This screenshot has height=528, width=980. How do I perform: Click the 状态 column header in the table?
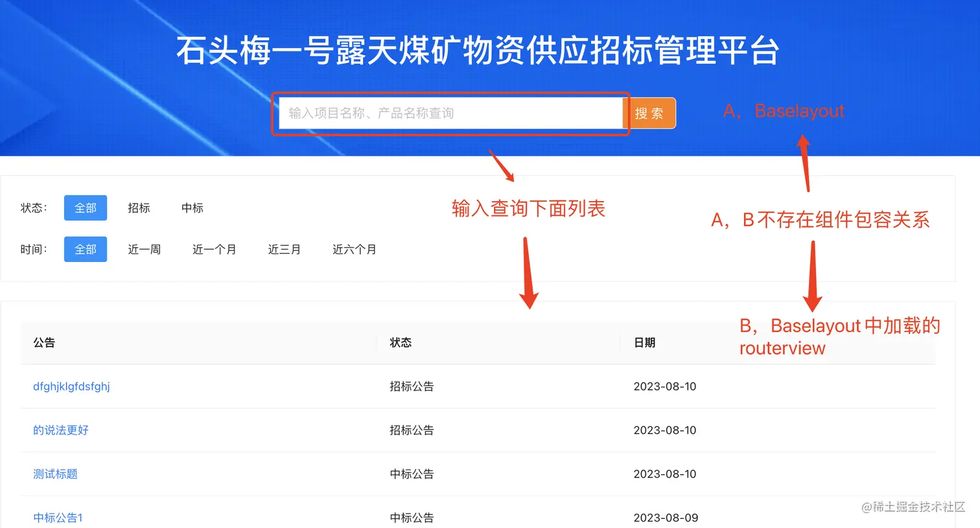(x=401, y=342)
